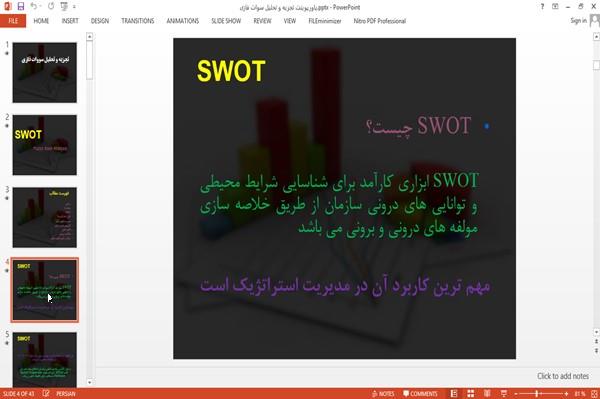The width and height of the screenshot is (600, 399).
Task: Click the slide 2 animation star marker
Action: click(x=7, y=126)
